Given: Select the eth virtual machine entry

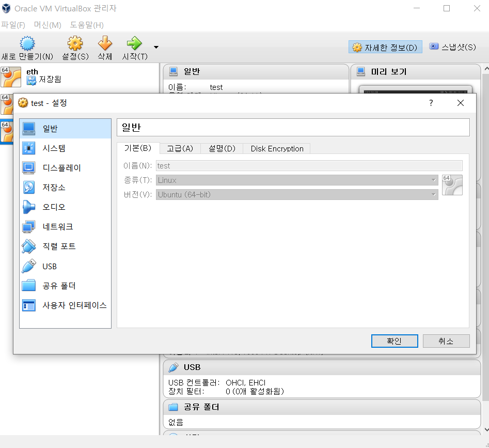Looking at the screenshot, I should [x=80, y=76].
